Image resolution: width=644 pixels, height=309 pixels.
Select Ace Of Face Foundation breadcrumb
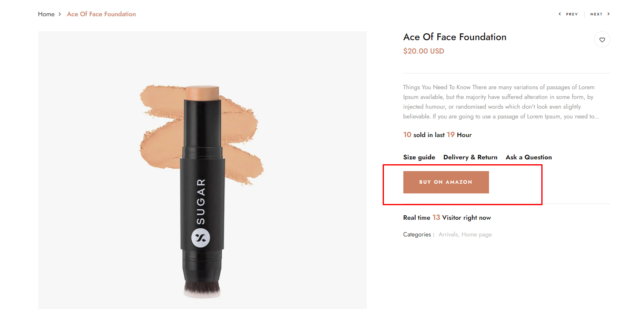(x=101, y=14)
